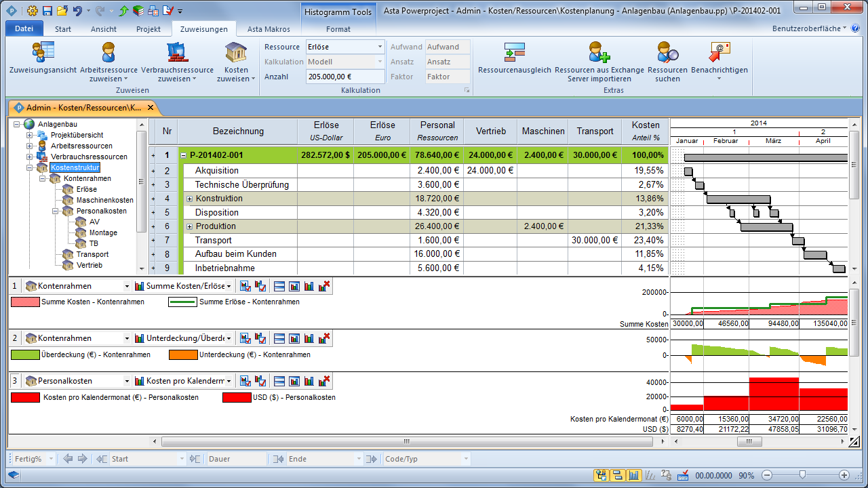This screenshot has width=868, height=488.
Task: Expand the Projektübersicht tree node
Action: coord(30,135)
